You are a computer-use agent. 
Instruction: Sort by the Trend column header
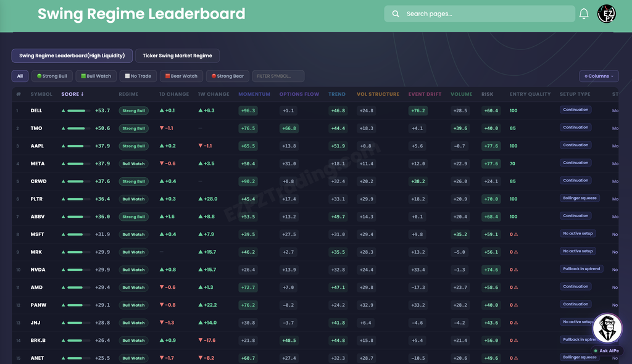(337, 94)
